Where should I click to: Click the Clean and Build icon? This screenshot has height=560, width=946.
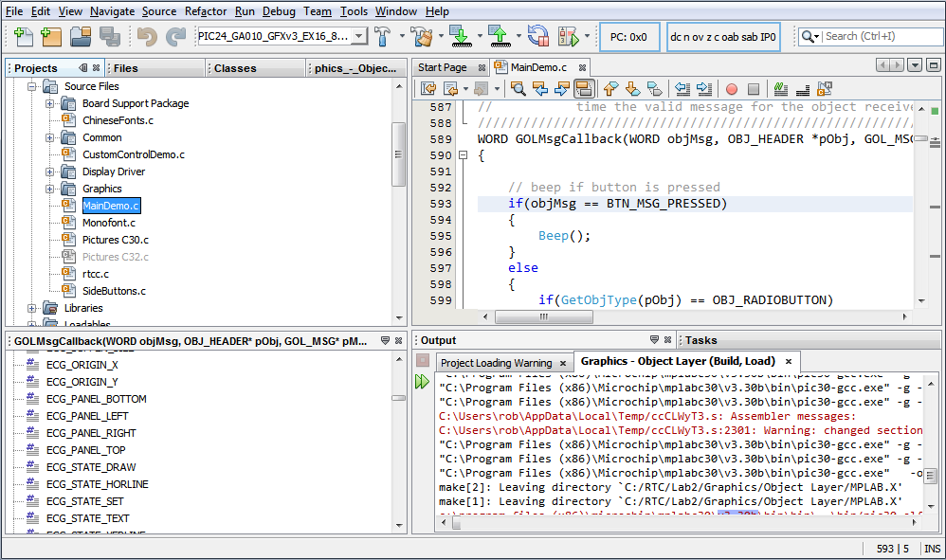421,37
